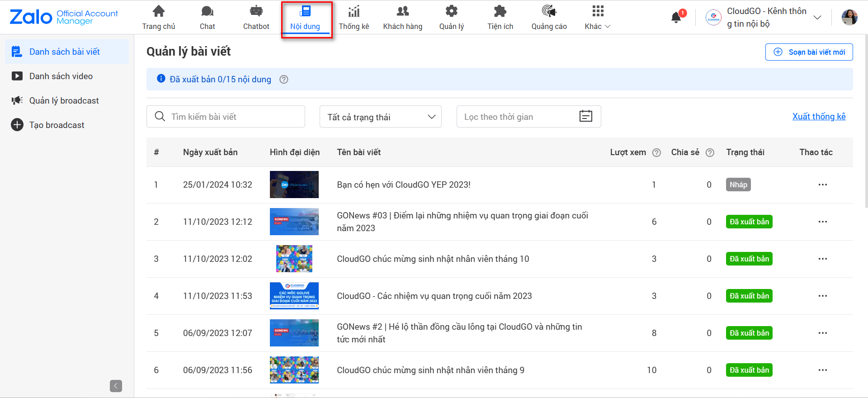Click the date 11/10/2023 12:12
Image resolution: width=868 pixels, height=398 pixels.
pyautogui.click(x=217, y=222)
